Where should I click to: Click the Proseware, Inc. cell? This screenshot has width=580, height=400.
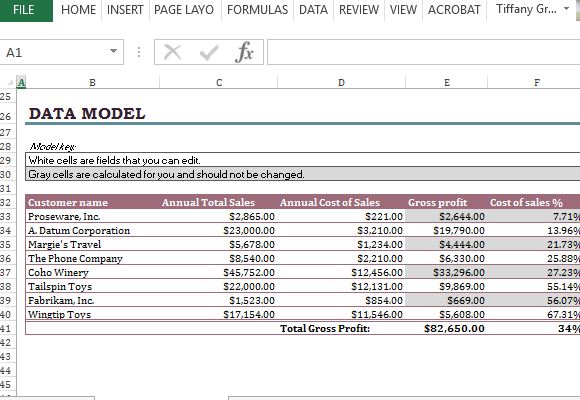[92, 216]
